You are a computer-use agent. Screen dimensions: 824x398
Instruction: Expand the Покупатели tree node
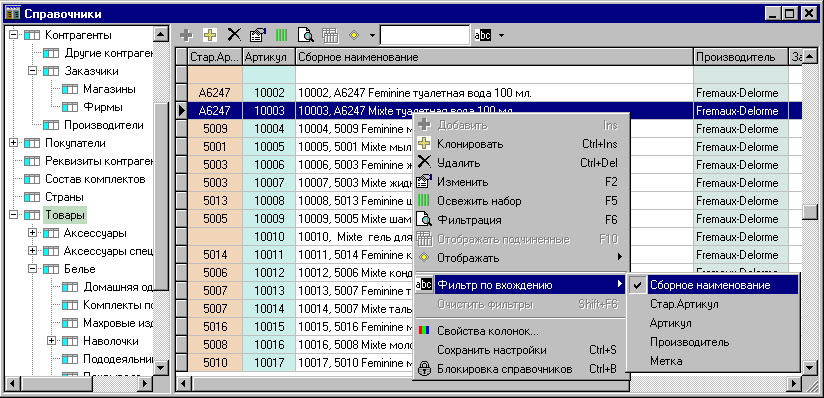(13, 143)
